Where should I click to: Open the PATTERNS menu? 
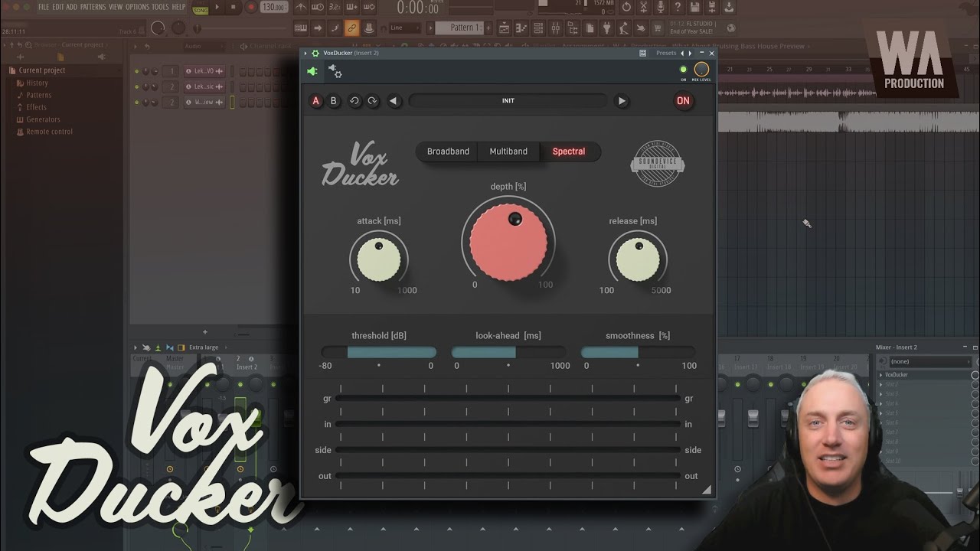pos(93,7)
